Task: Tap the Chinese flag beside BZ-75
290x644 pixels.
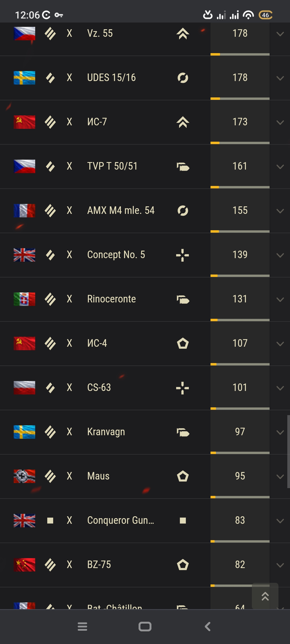Action: click(x=24, y=565)
